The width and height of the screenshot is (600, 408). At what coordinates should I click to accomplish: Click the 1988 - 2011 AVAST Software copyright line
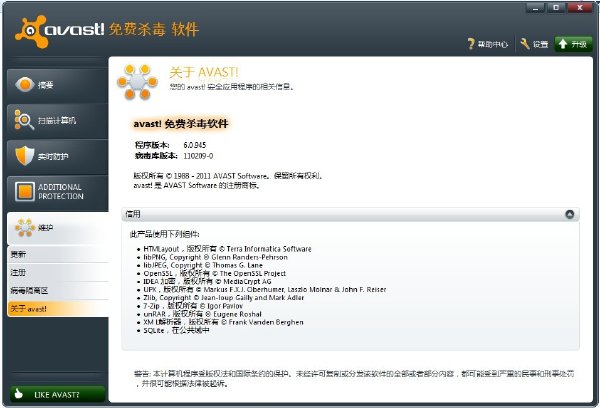click(228, 176)
